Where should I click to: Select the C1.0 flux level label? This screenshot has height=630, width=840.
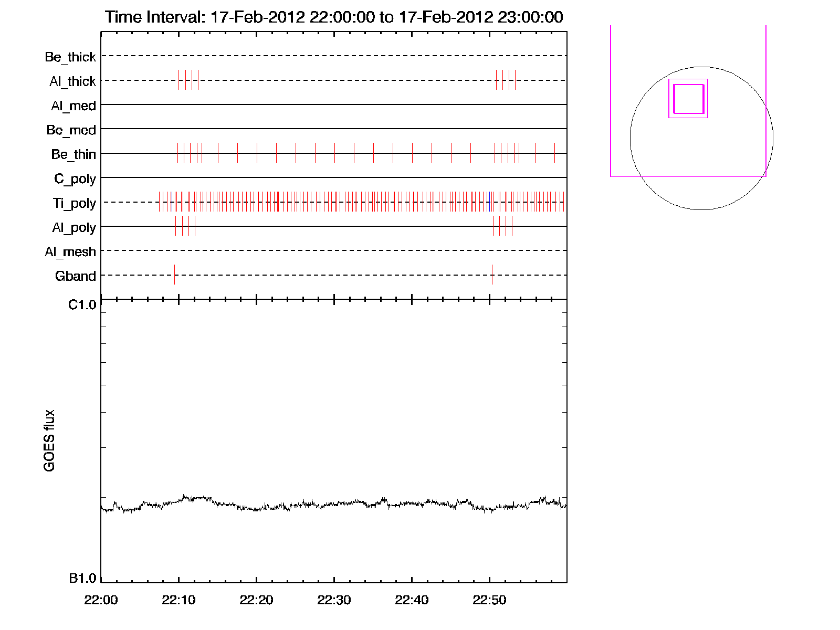coord(82,305)
